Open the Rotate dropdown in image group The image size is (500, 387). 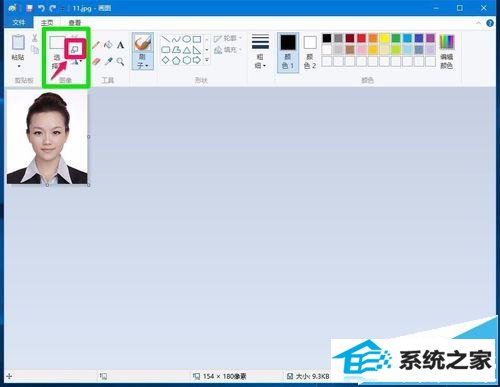coord(77,62)
